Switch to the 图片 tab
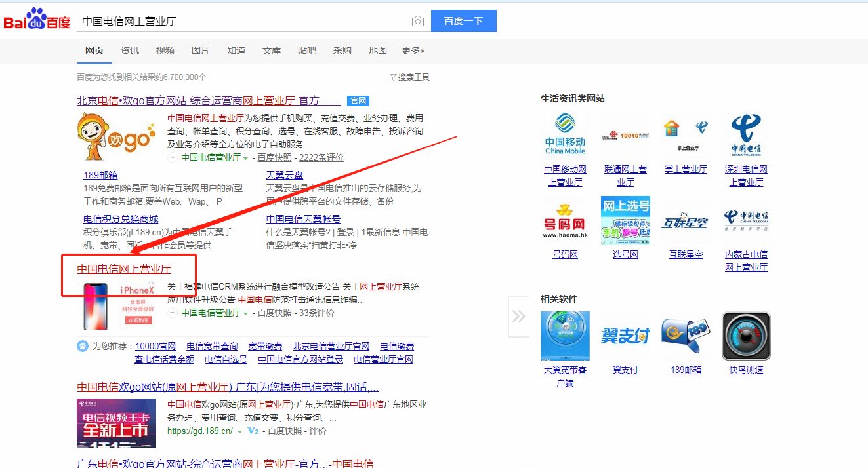The image size is (868, 468). [x=200, y=50]
